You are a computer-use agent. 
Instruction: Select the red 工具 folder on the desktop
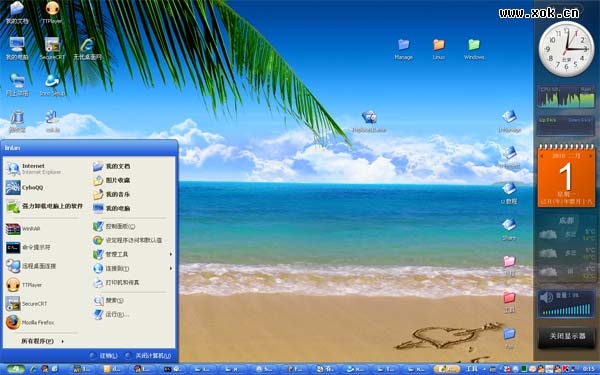click(x=509, y=302)
